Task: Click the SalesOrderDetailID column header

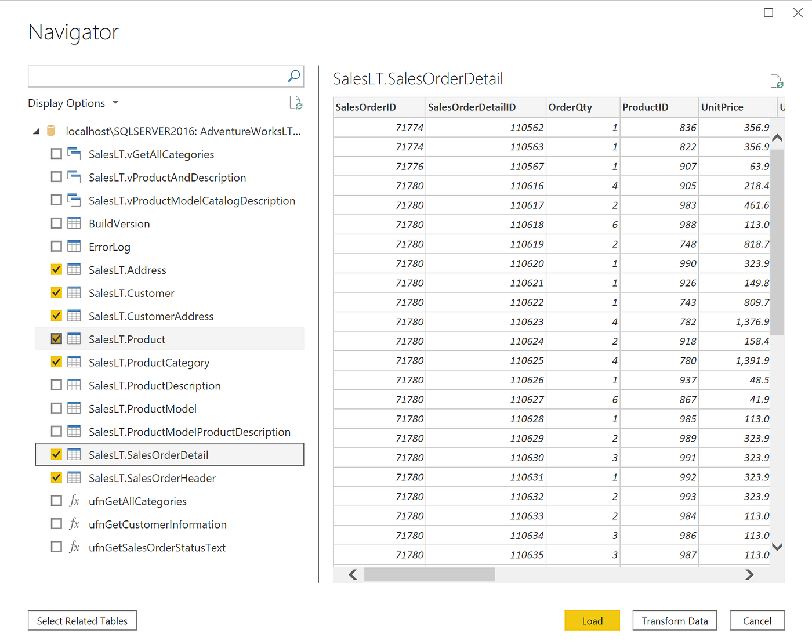Action: pos(486,107)
